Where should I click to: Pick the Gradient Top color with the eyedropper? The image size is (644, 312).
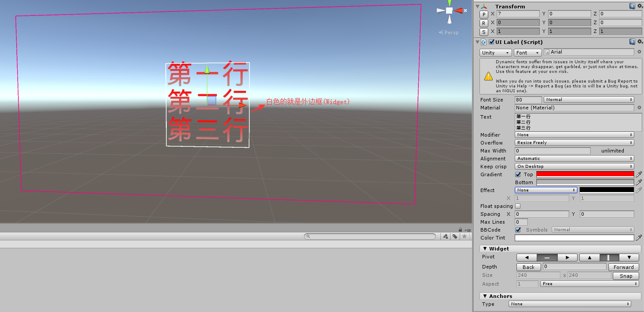point(639,174)
